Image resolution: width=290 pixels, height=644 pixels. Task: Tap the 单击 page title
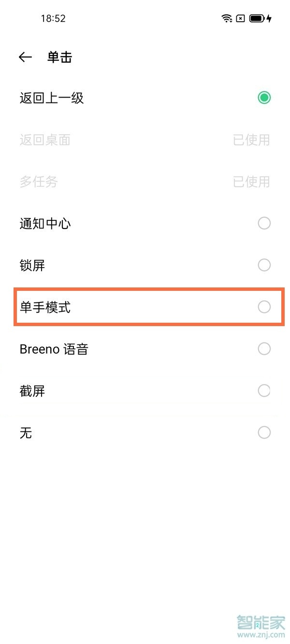(60, 57)
